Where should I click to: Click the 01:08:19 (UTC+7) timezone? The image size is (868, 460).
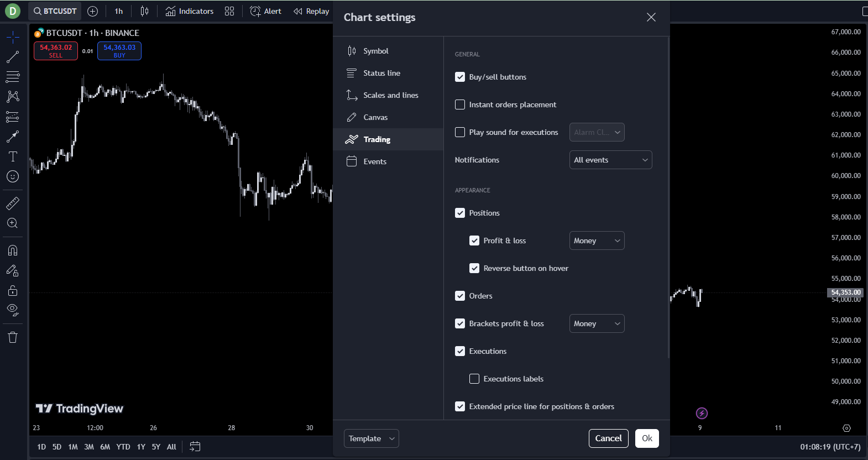[x=830, y=447]
